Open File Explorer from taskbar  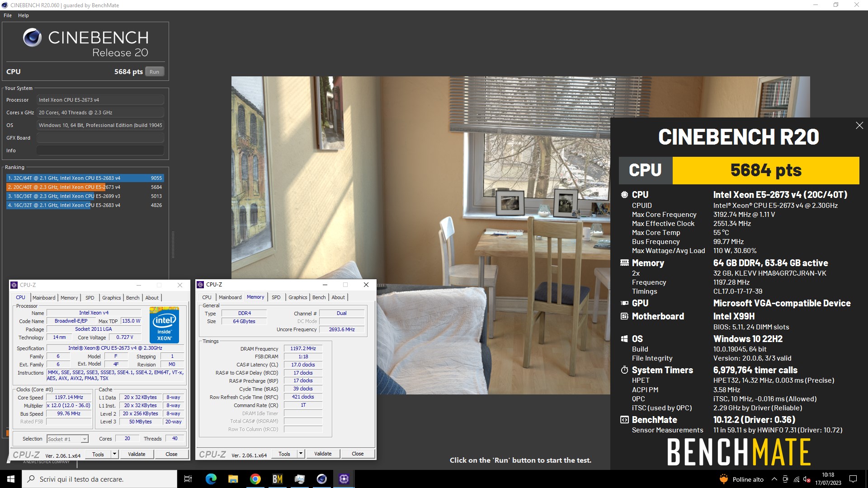click(x=233, y=479)
